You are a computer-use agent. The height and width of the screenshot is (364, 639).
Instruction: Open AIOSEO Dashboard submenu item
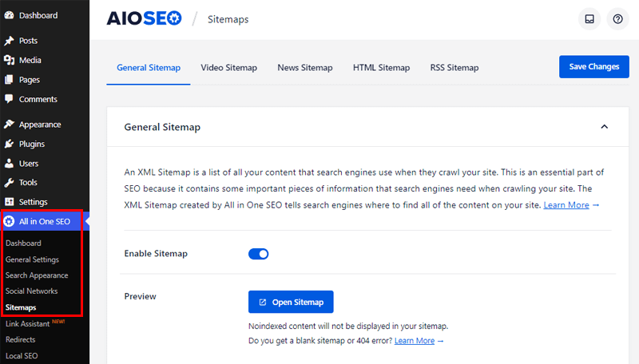(23, 243)
